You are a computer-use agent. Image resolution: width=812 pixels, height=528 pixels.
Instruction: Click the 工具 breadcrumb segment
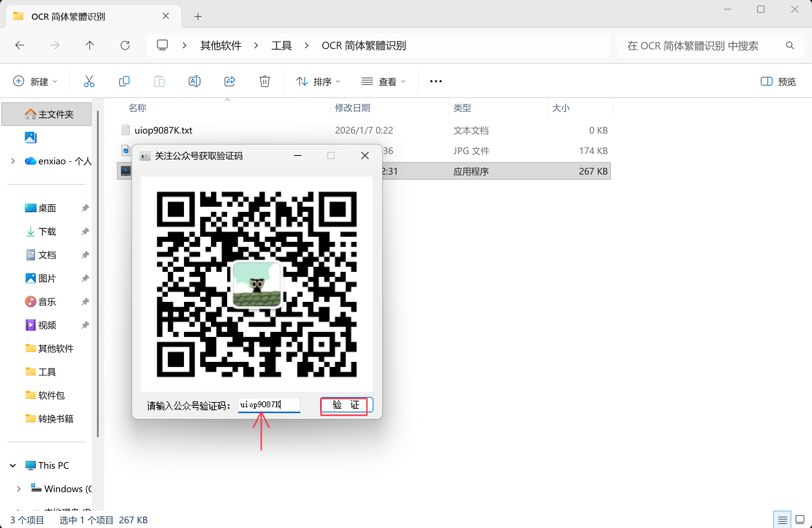pyautogui.click(x=281, y=45)
